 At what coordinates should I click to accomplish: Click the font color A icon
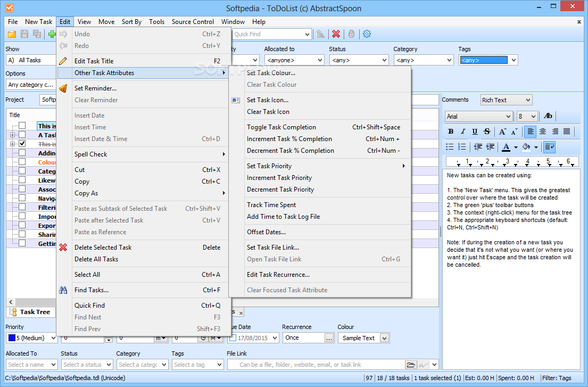(x=506, y=146)
